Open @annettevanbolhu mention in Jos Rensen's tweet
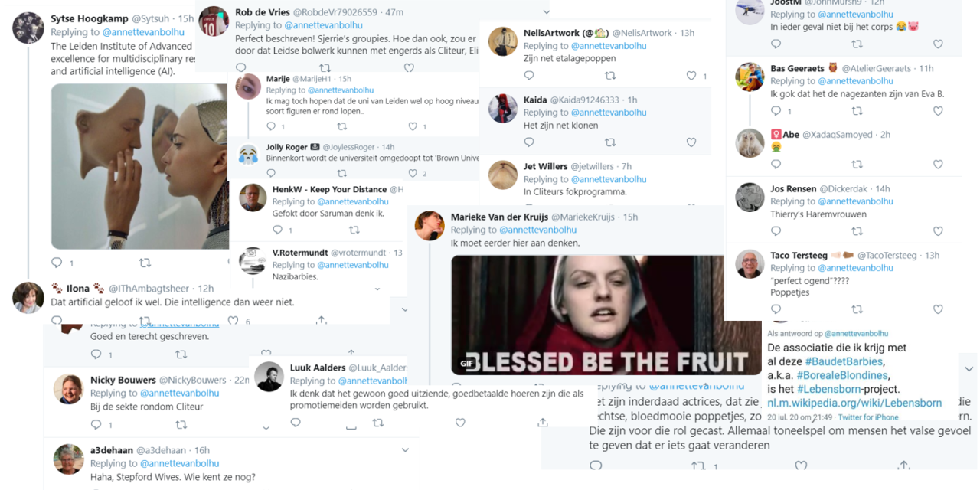This screenshot has height=490, width=980. click(855, 201)
